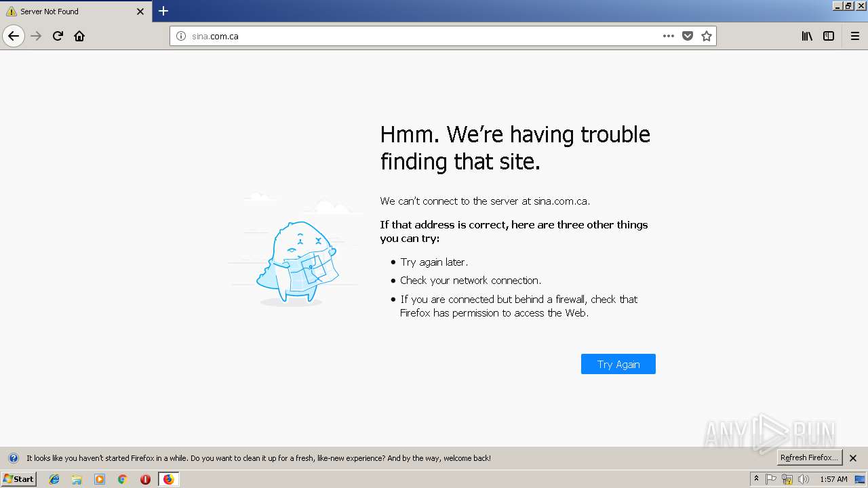The height and width of the screenshot is (488, 868).
Task: Open the Firefox hamburger menu
Action: tap(855, 36)
